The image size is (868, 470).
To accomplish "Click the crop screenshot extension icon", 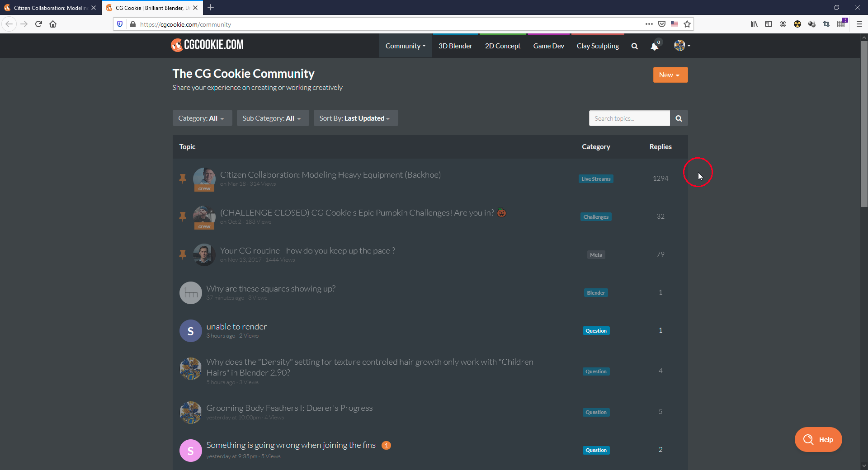I will 826,24.
